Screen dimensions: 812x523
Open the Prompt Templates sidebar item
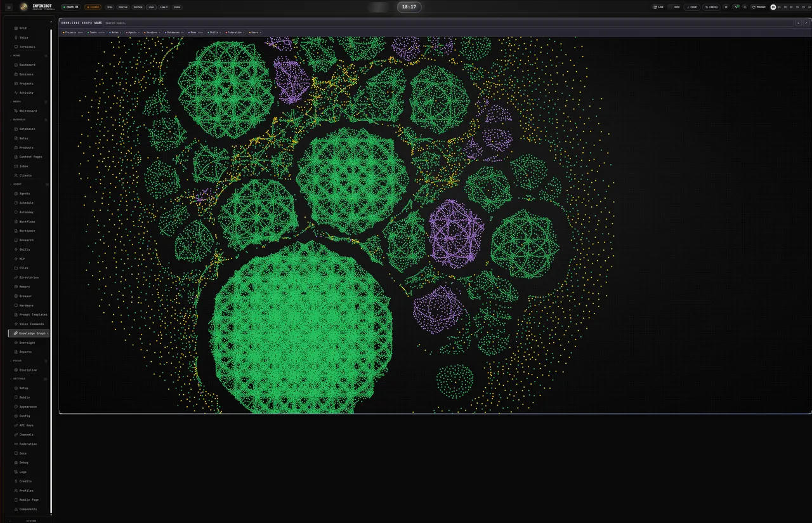click(29, 315)
